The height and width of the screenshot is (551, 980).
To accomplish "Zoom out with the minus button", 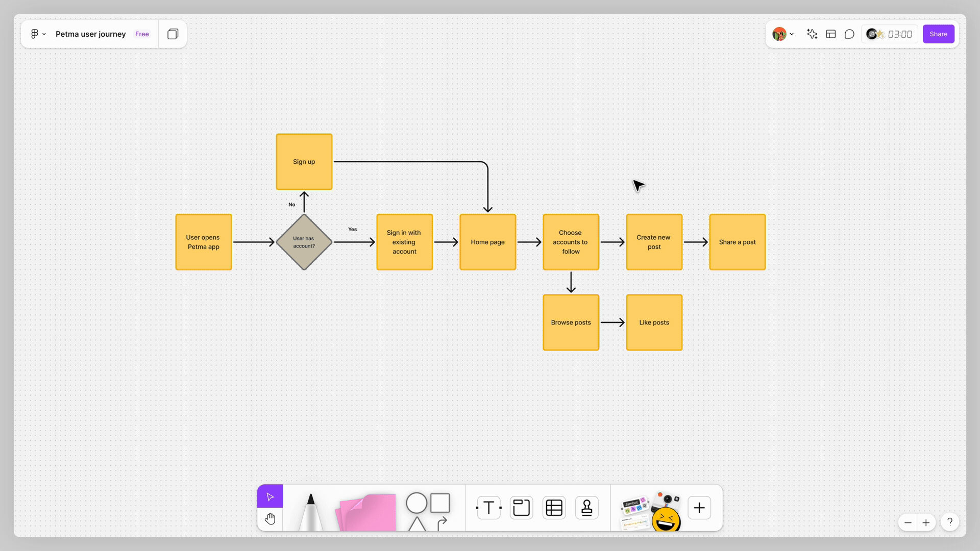I will coord(908,522).
